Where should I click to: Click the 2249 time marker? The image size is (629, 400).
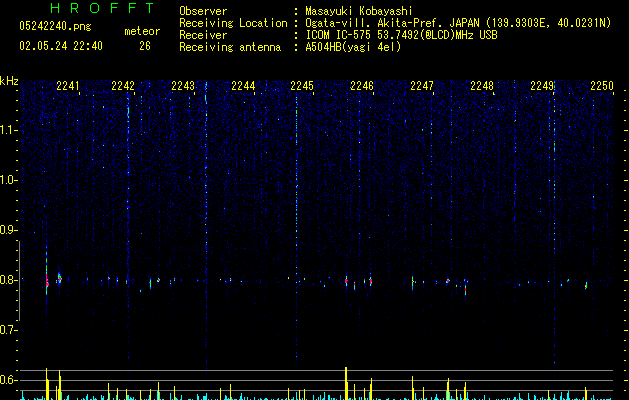[542, 86]
